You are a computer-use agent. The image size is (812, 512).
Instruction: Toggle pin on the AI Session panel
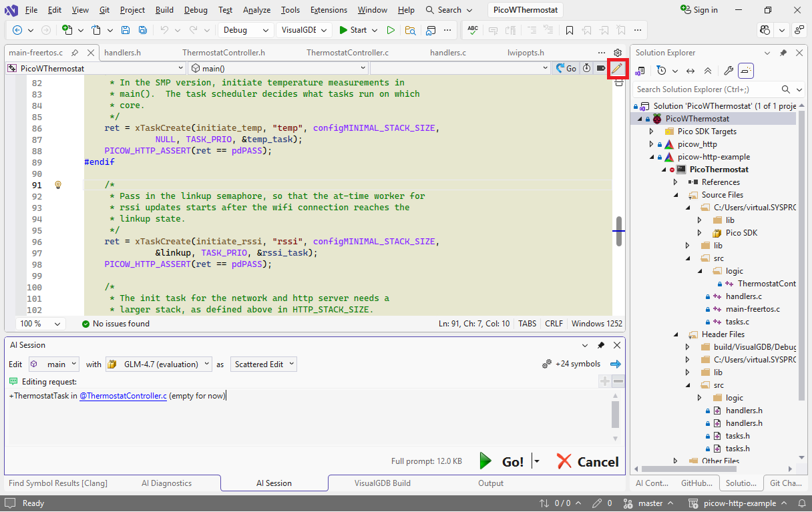[601, 345]
